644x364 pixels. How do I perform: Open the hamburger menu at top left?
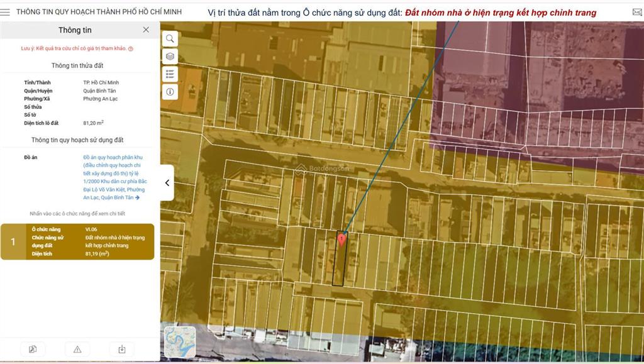(6, 11)
